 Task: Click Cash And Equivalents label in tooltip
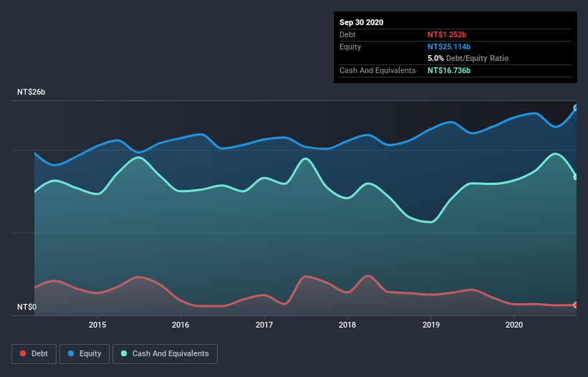pos(377,70)
